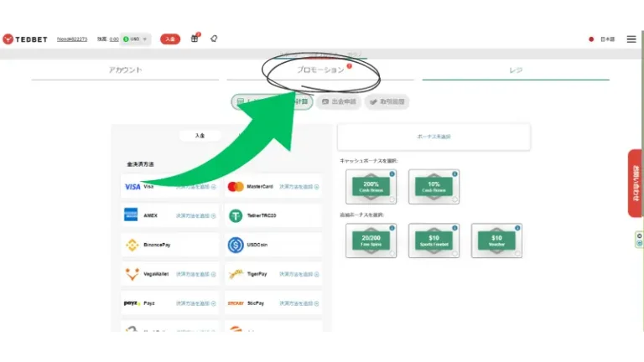Pick the BinancePay icon

click(x=132, y=245)
